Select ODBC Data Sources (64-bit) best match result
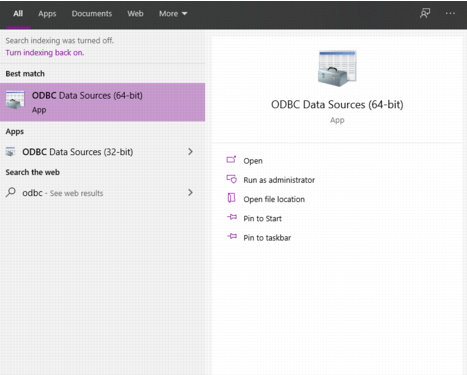The image size is (467, 375). pos(102,102)
